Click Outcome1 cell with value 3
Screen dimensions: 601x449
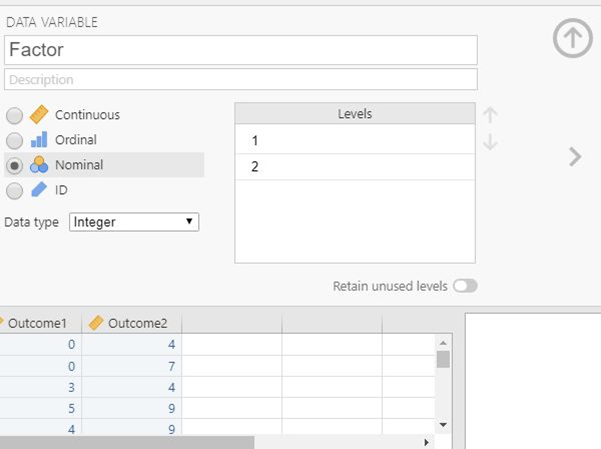pos(40,387)
